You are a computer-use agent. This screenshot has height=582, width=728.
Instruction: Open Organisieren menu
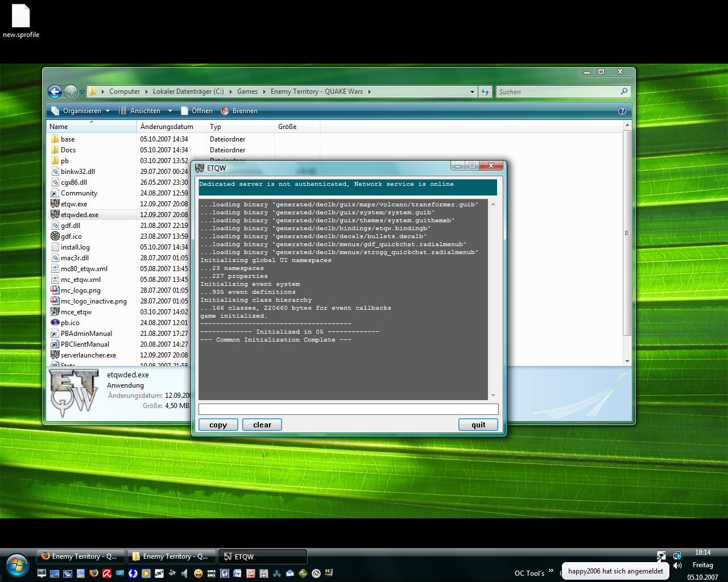[x=81, y=111]
